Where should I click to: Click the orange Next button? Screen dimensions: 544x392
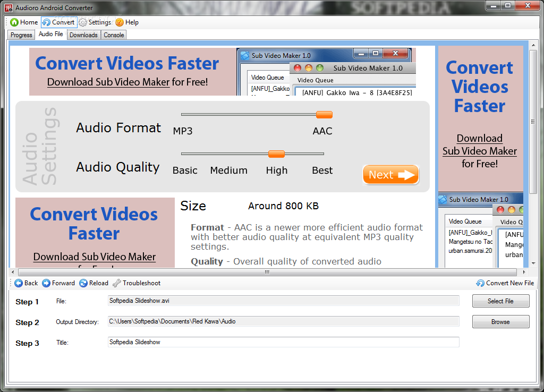tap(390, 175)
